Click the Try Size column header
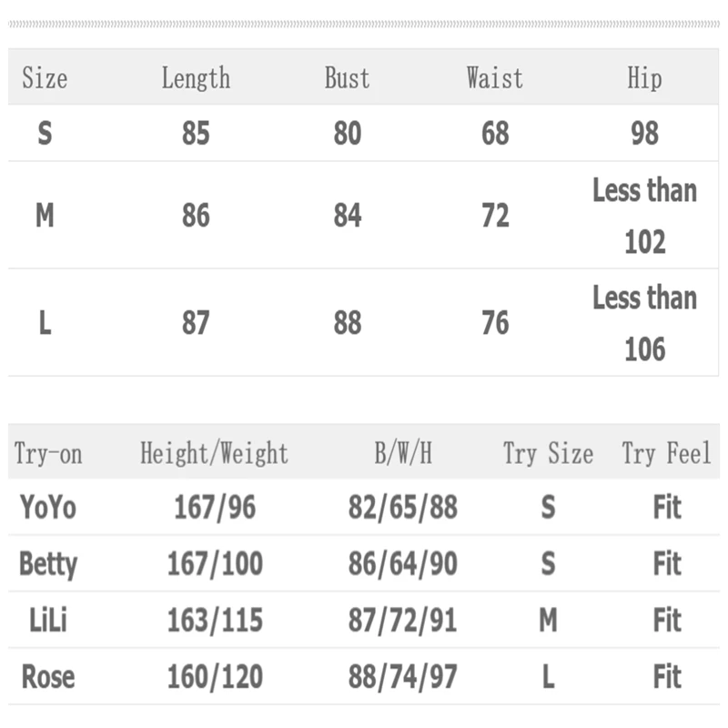The width and height of the screenshot is (728, 728). click(x=548, y=453)
